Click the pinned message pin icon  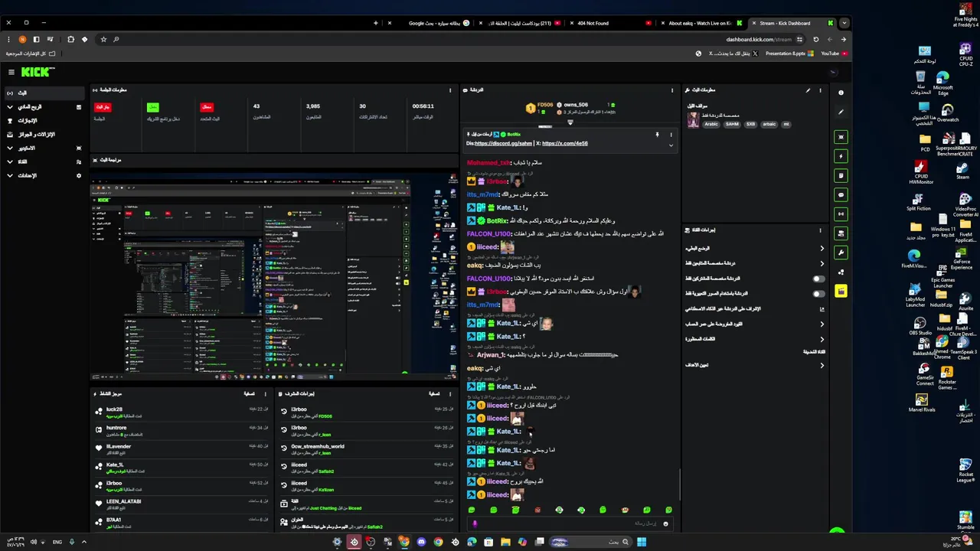point(656,135)
